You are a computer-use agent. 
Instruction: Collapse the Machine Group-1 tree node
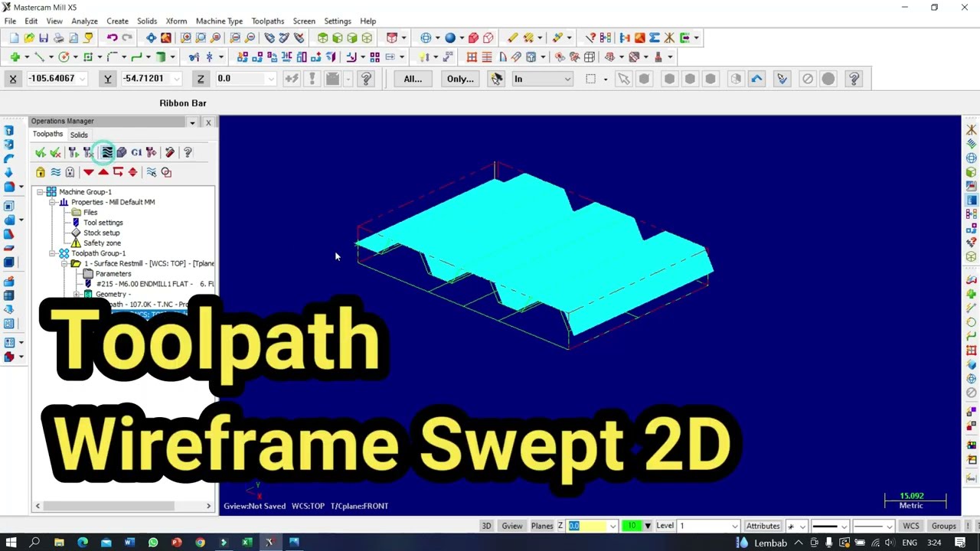point(40,192)
